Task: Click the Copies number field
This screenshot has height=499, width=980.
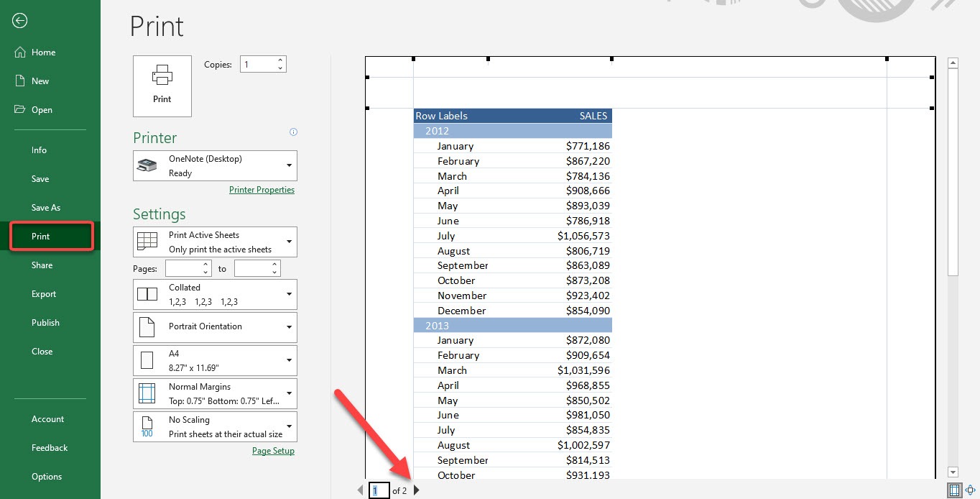Action: click(257, 65)
